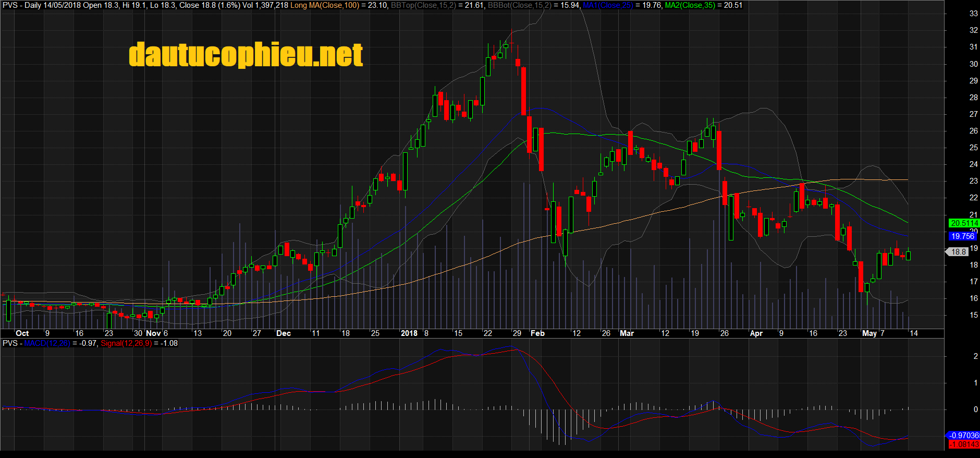This screenshot has height=458, width=980.
Task: Click the Dec month label on time axis
Action: [284, 333]
